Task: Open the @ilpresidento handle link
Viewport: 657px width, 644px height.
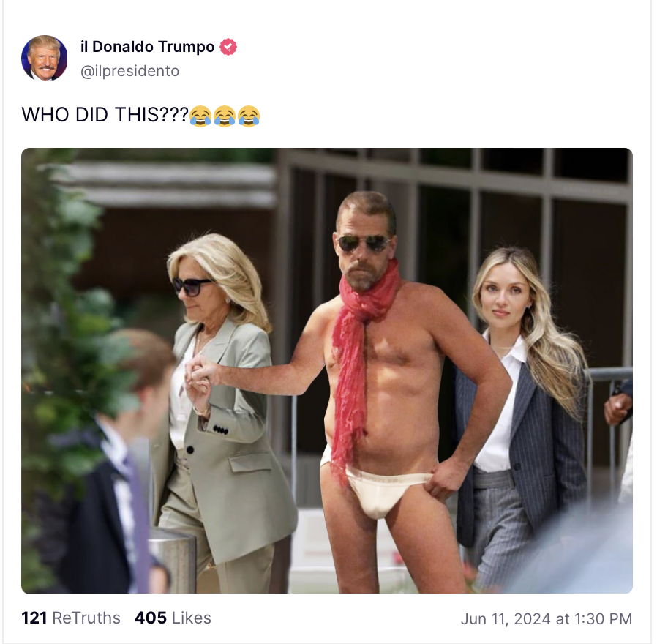Action: [x=130, y=71]
